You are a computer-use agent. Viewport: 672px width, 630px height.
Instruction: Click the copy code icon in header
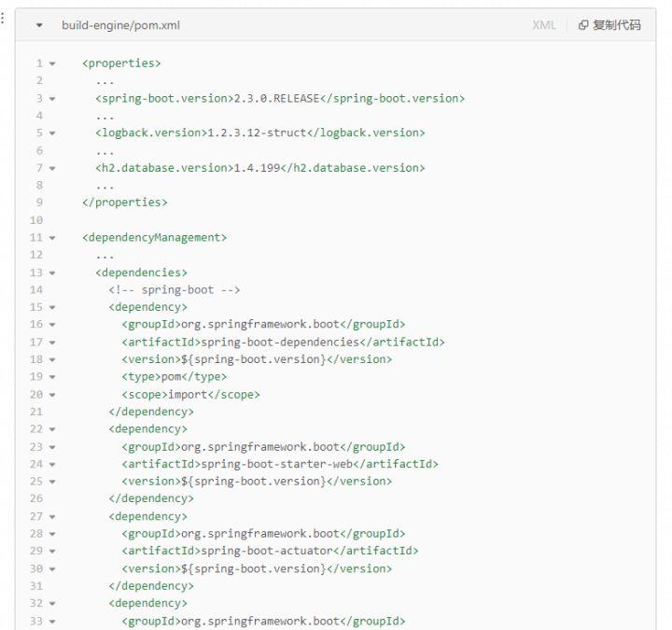click(583, 25)
